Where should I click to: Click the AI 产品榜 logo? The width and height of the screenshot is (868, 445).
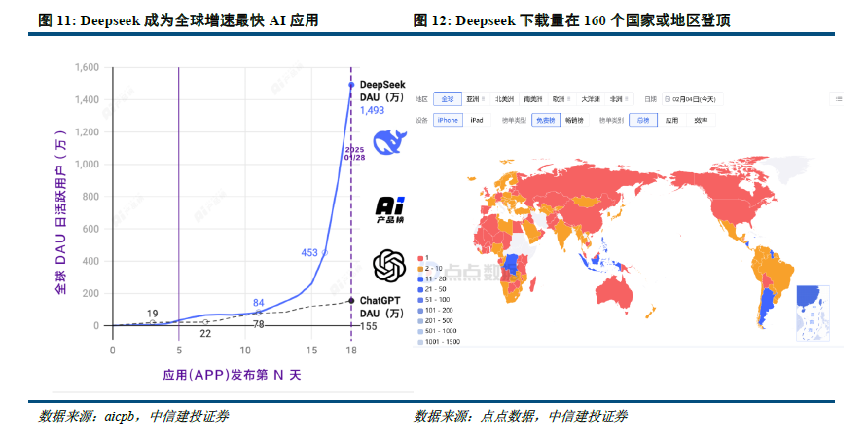click(x=389, y=209)
